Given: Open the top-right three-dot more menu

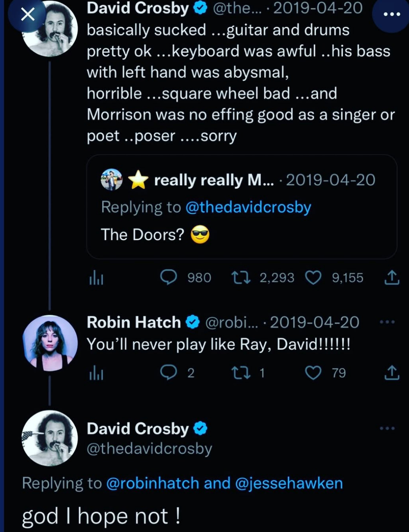Looking at the screenshot, I should 391,14.
